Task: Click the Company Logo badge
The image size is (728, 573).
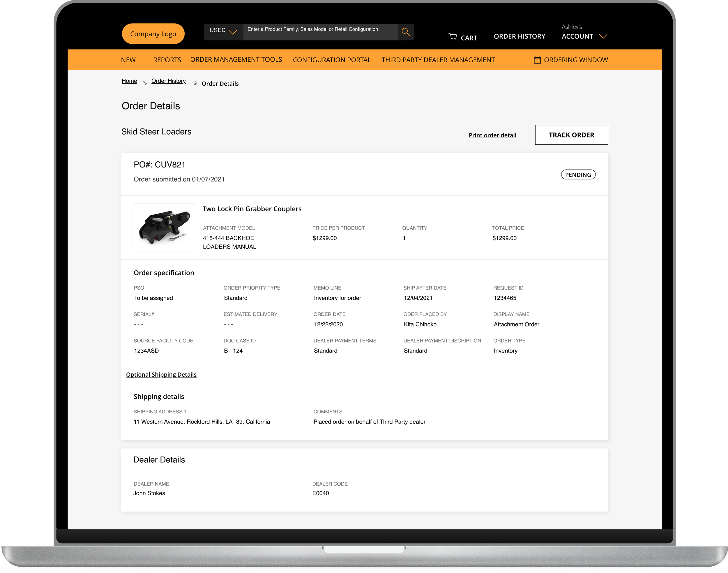Action: (x=153, y=34)
